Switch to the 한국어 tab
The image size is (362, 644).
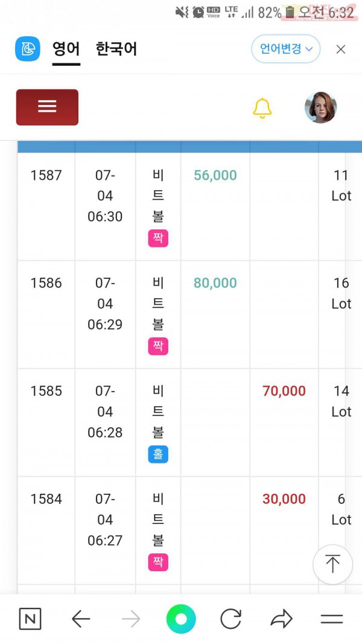116,49
